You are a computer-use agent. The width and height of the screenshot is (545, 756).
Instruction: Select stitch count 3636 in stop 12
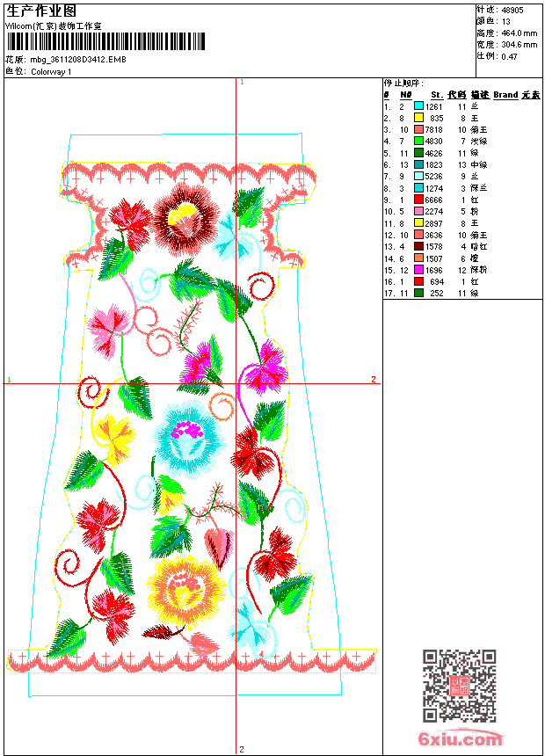(433, 236)
